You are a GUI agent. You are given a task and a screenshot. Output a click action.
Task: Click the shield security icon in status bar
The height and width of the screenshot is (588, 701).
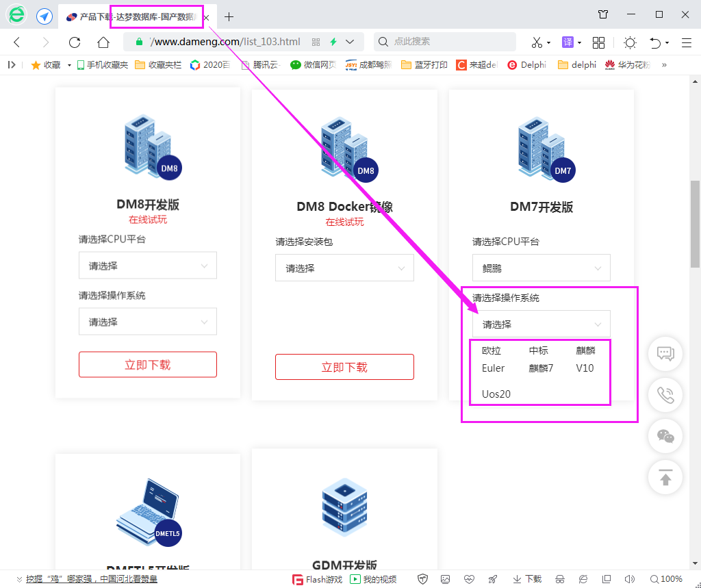[422, 579]
